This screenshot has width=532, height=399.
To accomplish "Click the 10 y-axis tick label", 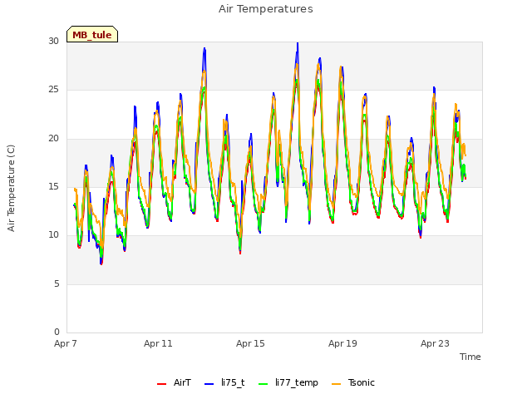I will [x=53, y=234].
